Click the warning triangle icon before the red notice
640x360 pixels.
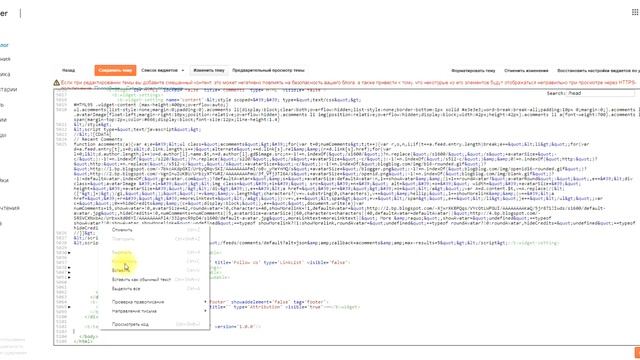(57, 83)
